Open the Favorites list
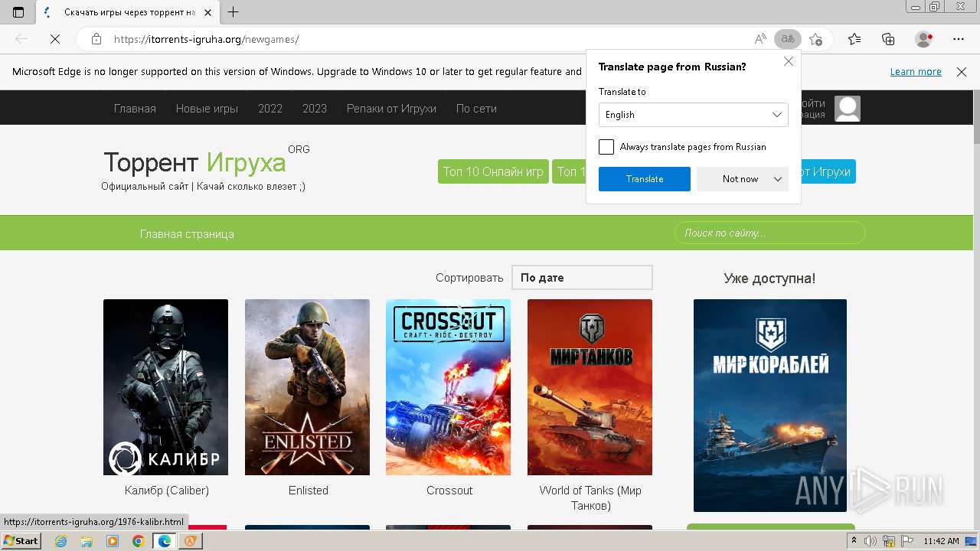This screenshot has width=980, height=551. tap(854, 39)
